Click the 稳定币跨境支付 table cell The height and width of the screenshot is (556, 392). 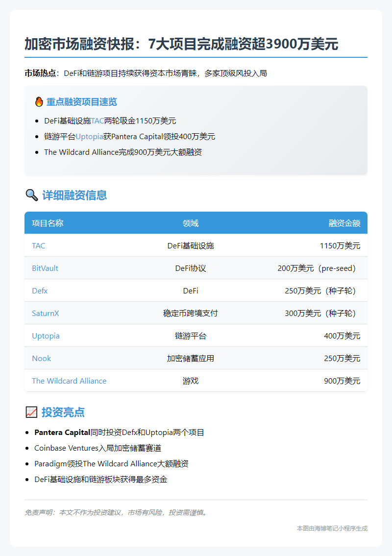[x=191, y=313]
